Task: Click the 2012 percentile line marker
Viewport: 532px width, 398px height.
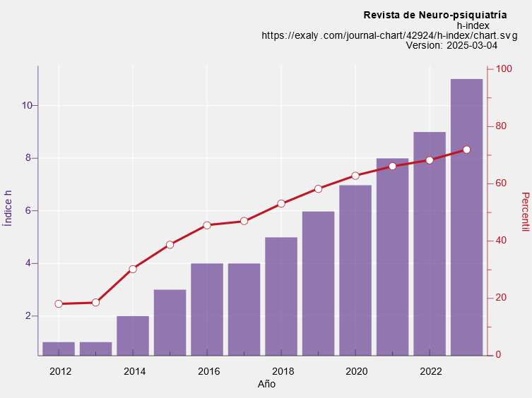Action: 59,304
